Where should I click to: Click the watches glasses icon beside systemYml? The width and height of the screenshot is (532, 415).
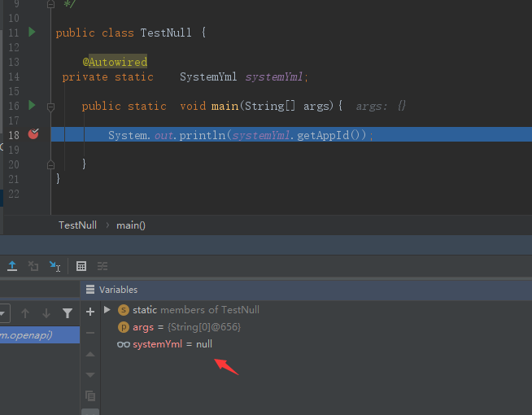(x=124, y=344)
